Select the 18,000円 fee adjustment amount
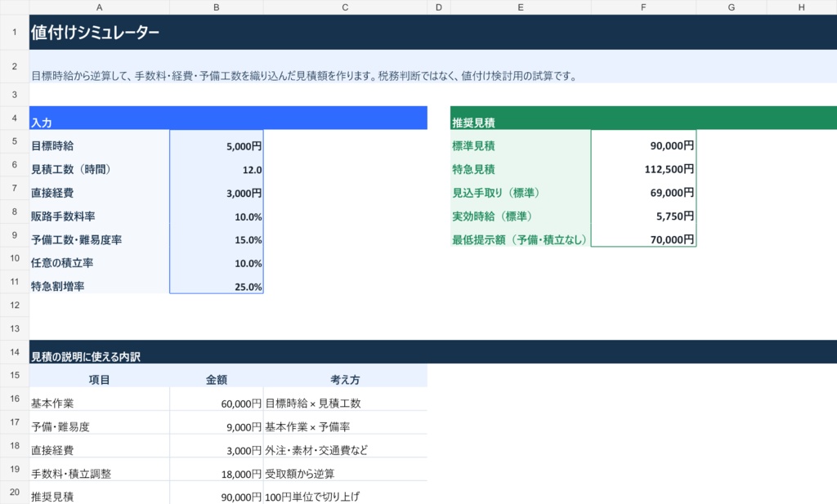Screen dimensions: 837x504 pyautogui.click(x=216, y=470)
